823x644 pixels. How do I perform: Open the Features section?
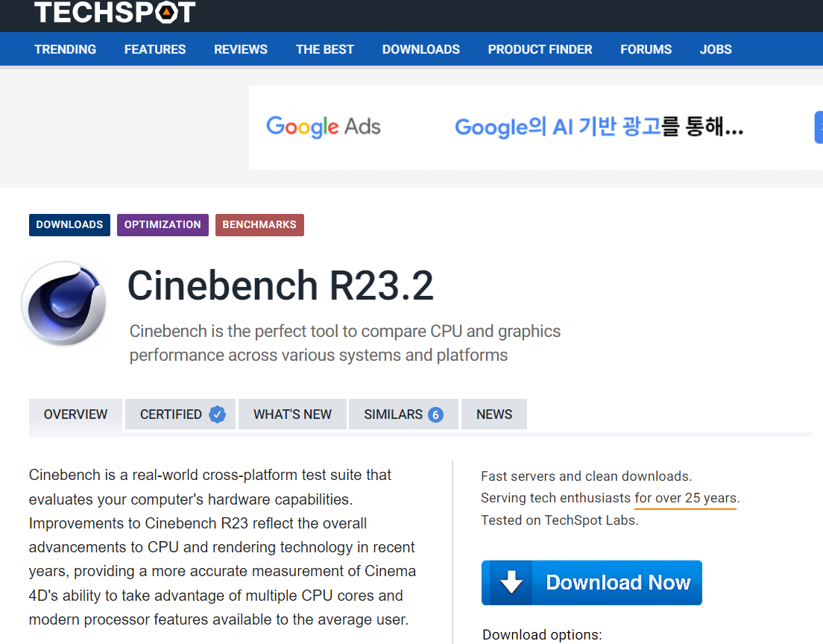(155, 49)
